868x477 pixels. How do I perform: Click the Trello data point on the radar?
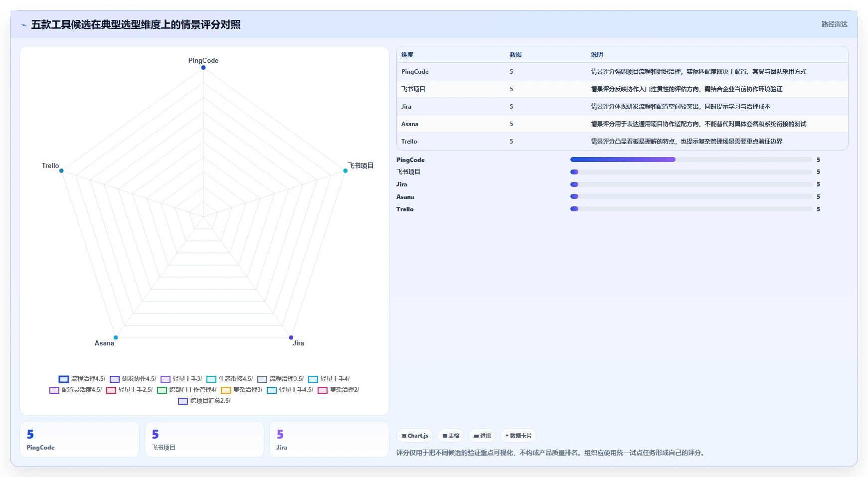[61, 171]
